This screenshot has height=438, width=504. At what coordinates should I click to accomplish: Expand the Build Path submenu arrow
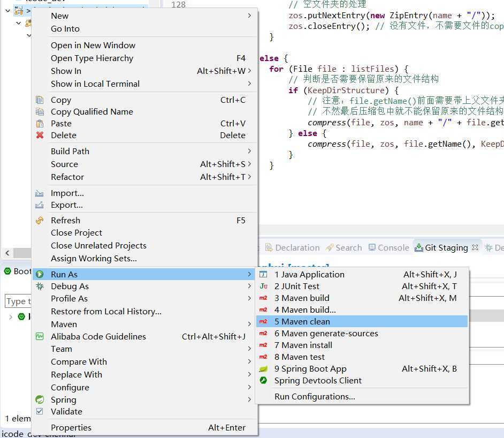[x=249, y=151]
